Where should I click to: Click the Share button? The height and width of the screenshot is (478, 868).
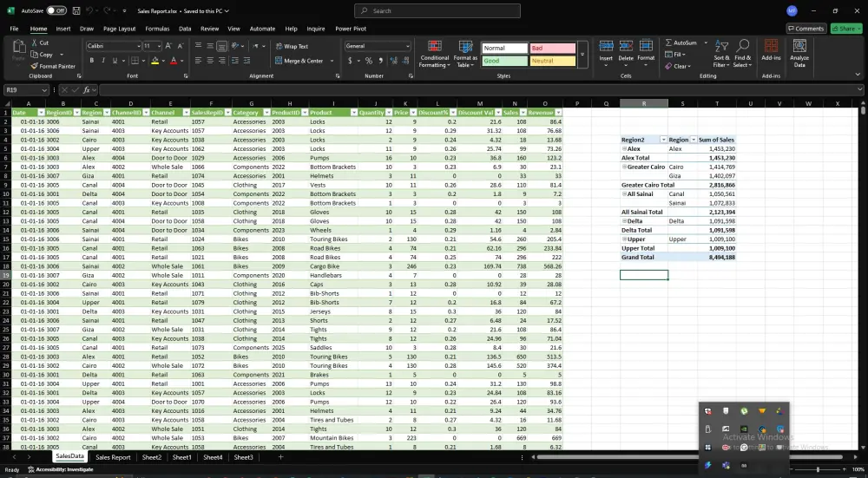click(845, 29)
